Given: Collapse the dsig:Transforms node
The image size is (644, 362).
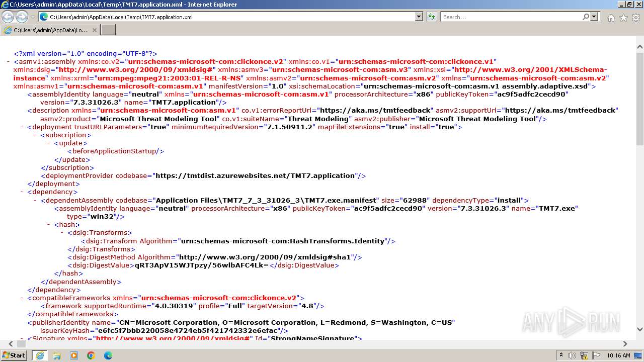Looking at the screenshot, I should pyautogui.click(x=63, y=232).
